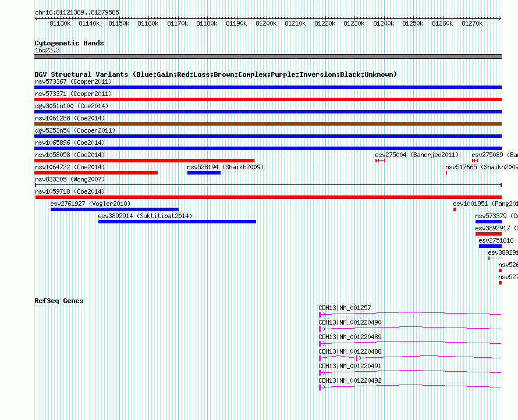Open the CDH13|NM_001220491 transcript label

pos(350,366)
